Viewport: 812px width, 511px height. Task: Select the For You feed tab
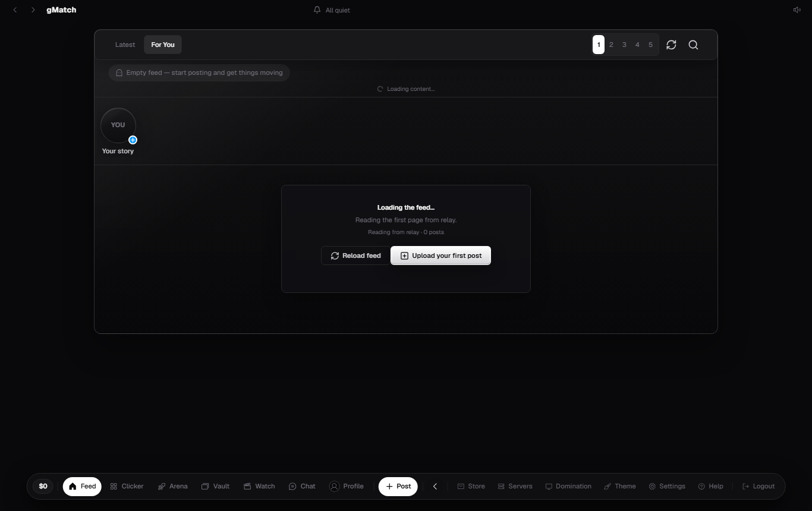pyautogui.click(x=163, y=45)
